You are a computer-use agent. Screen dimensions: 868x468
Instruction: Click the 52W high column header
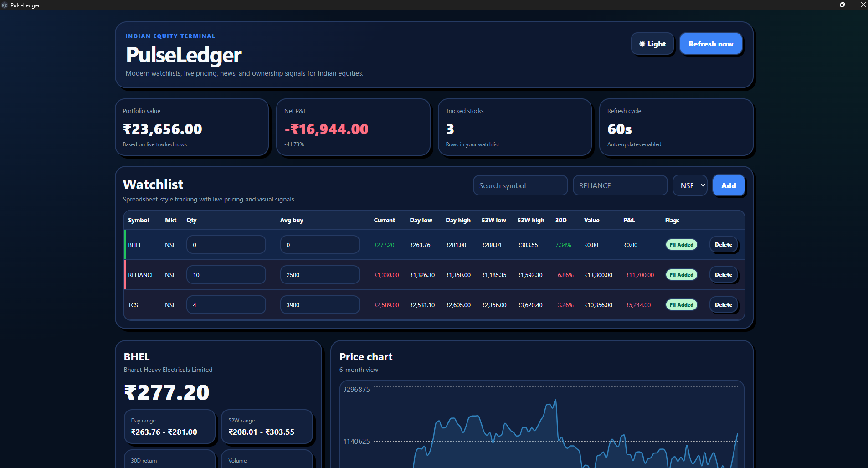(531, 220)
